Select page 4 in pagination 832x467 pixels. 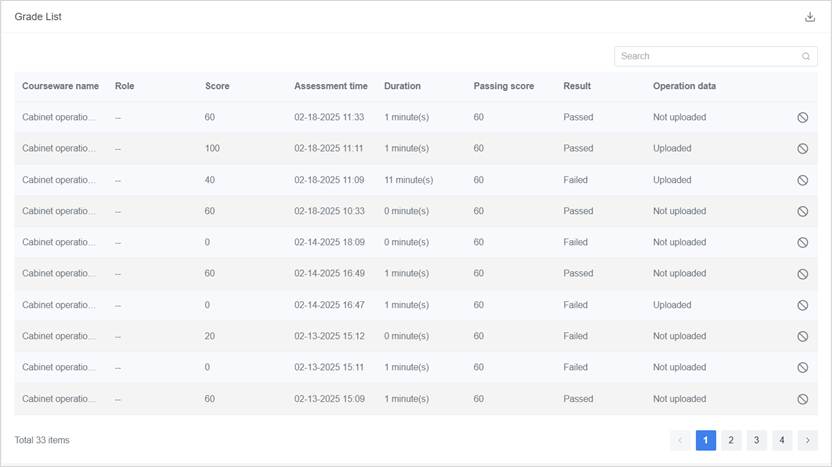(x=782, y=440)
